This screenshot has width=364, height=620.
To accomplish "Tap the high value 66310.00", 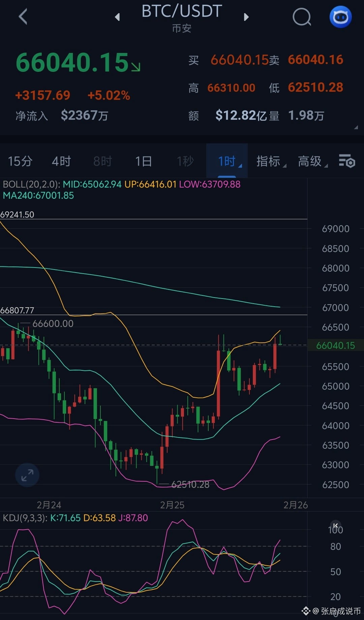I will [231, 88].
